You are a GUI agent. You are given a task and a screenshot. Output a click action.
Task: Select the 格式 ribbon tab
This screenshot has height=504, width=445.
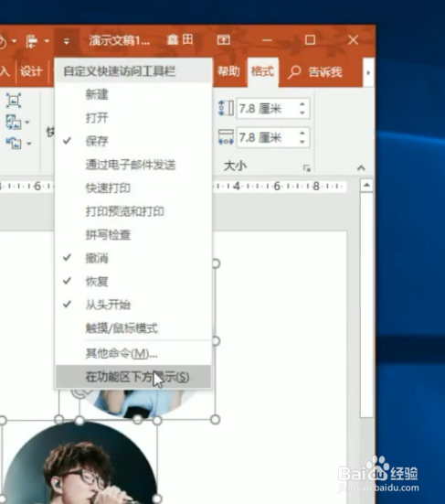(262, 71)
